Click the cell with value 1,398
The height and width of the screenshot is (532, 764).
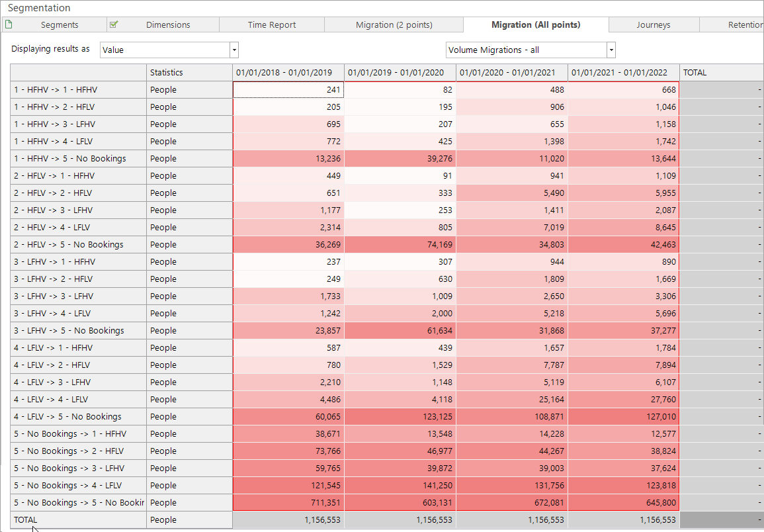point(512,142)
